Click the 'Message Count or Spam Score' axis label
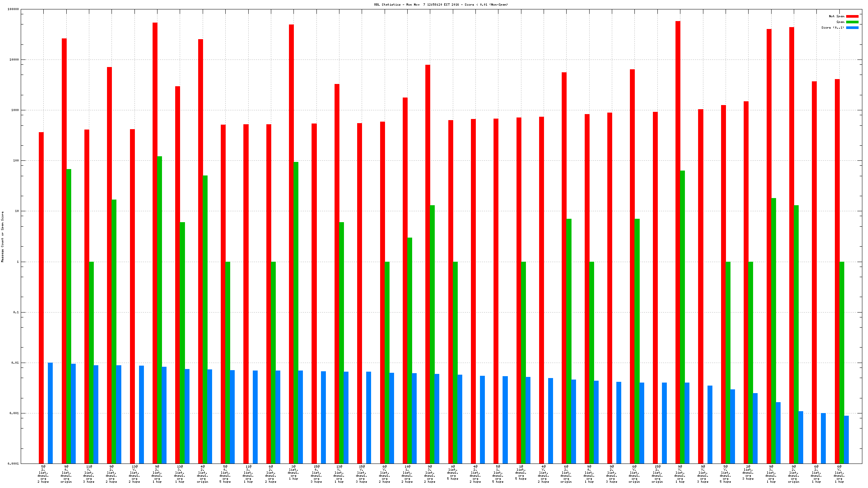The width and height of the screenshot is (868, 488). tap(2, 236)
